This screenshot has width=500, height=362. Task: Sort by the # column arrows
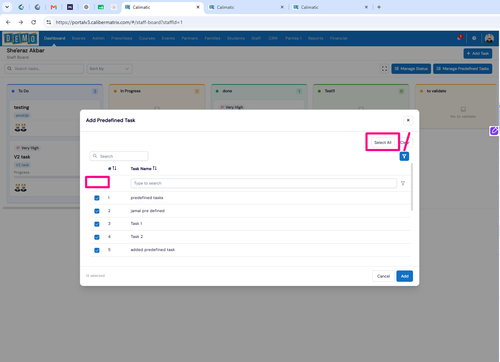click(x=114, y=168)
